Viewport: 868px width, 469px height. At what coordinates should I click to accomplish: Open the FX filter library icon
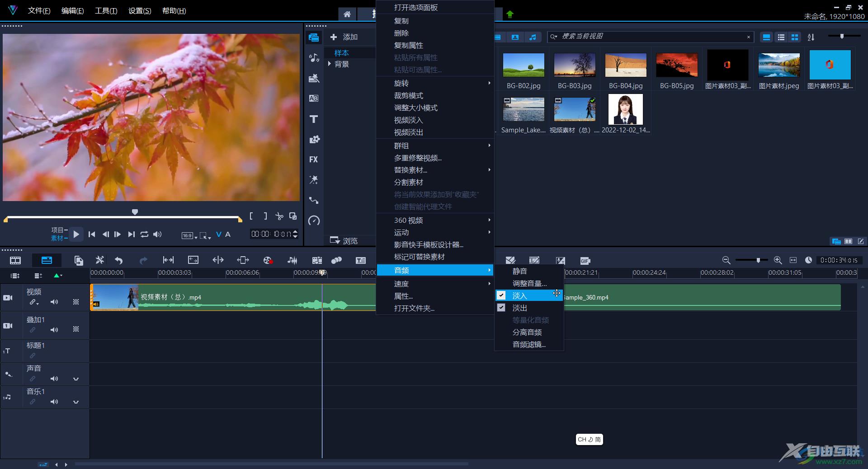coord(314,159)
